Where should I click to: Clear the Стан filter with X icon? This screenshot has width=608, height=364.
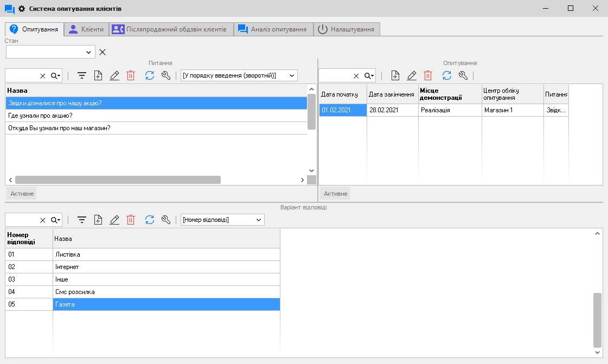coord(103,52)
